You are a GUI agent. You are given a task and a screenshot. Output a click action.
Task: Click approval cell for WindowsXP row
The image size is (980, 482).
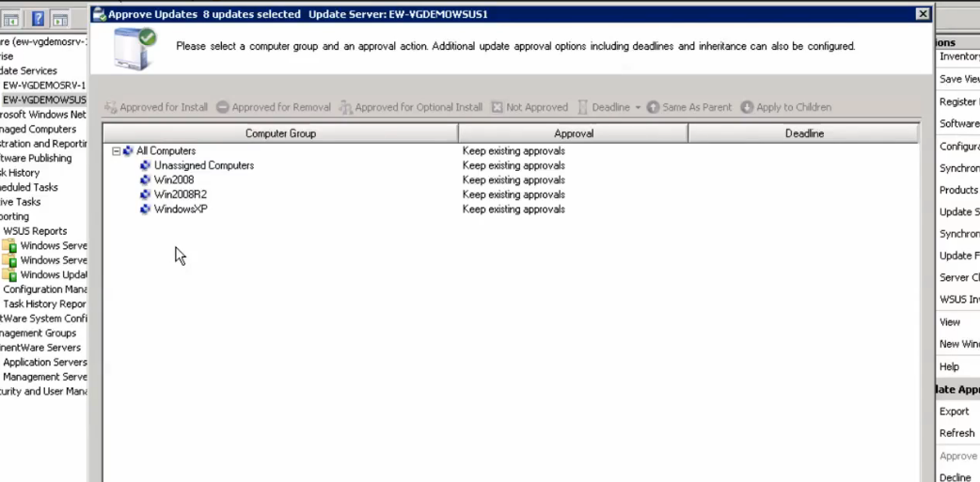click(x=514, y=210)
